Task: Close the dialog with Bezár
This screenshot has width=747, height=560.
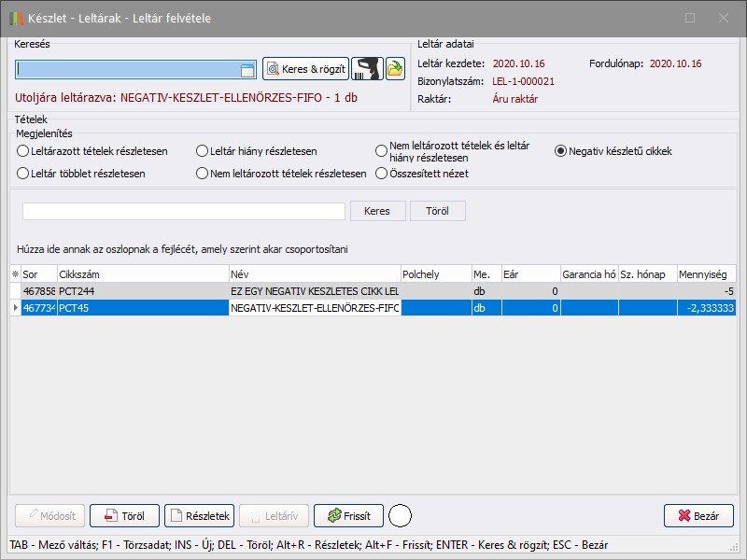Action: pos(698,515)
